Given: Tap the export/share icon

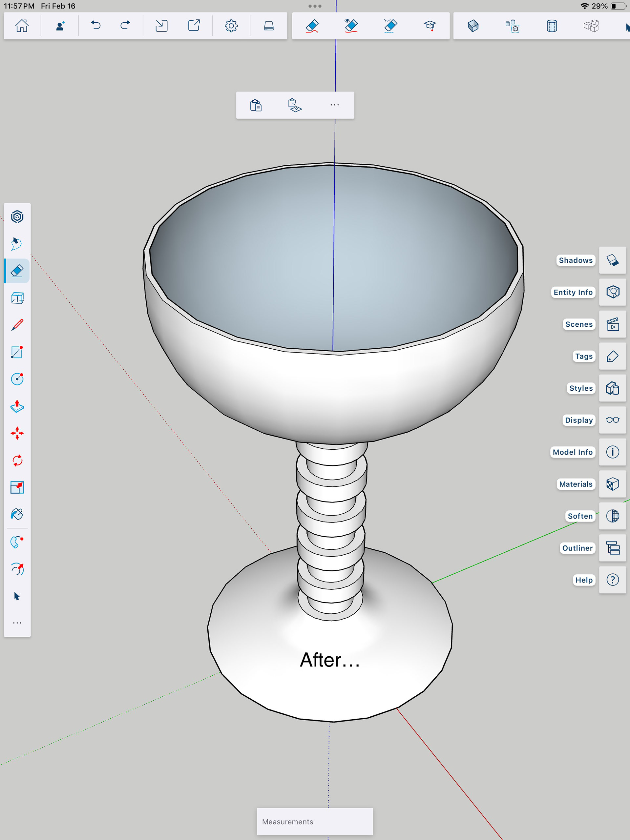Looking at the screenshot, I should 194,26.
